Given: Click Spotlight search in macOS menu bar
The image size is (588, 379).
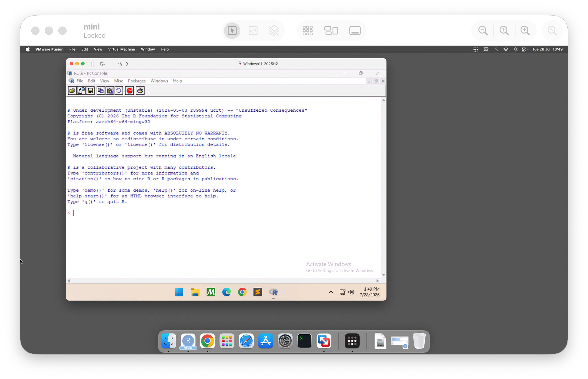Looking at the screenshot, I should coord(516,49).
